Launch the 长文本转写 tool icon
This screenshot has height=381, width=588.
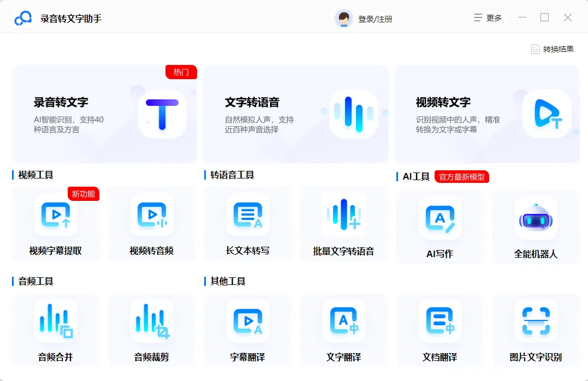coord(247,215)
